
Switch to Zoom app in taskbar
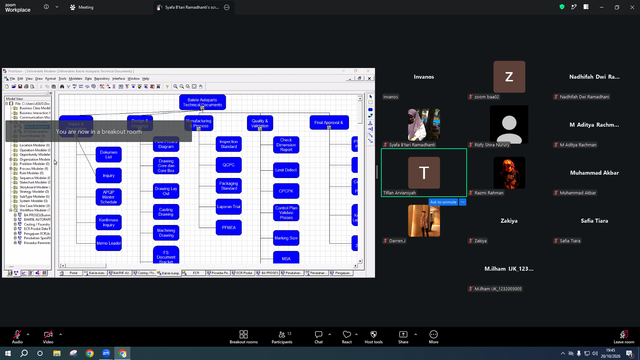[106, 353]
